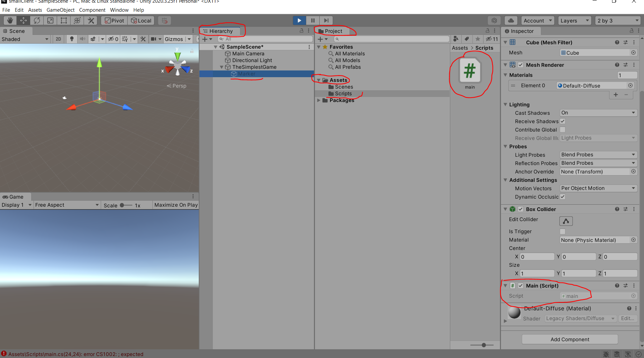Toggle Main Script enabled checkbox
Screen dimensions: 644x358
click(x=521, y=286)
